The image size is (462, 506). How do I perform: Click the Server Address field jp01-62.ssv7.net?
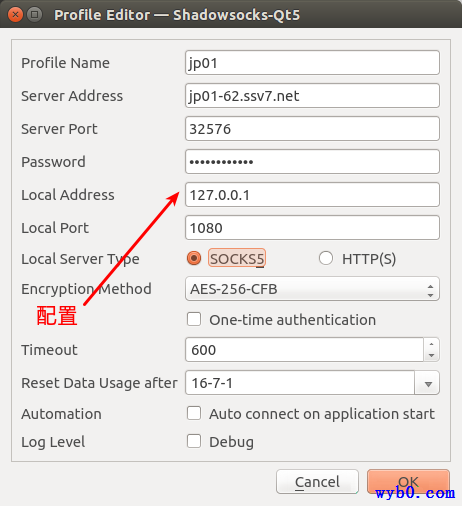(x=312, y=96)
